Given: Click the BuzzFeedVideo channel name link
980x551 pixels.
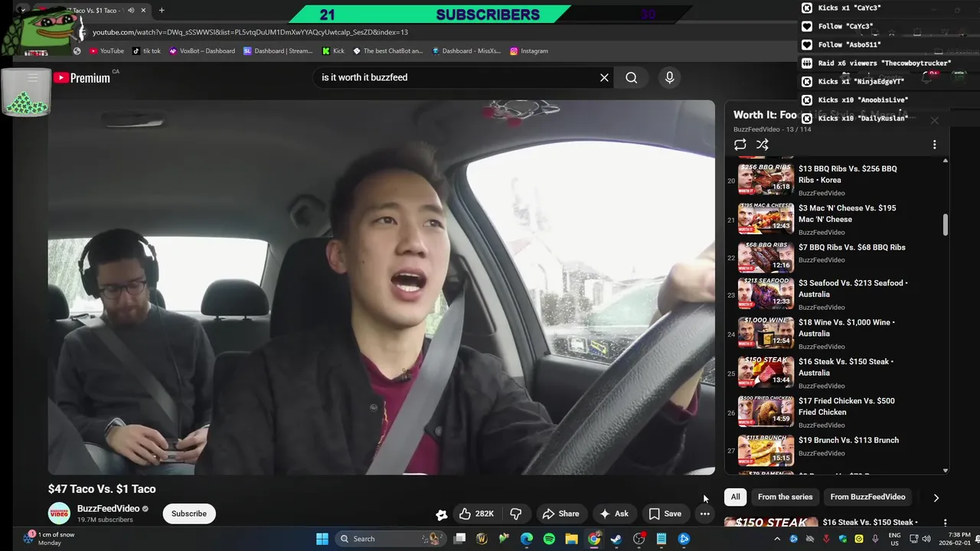Looking at the screenshot, I should click(x=108, y=508).
